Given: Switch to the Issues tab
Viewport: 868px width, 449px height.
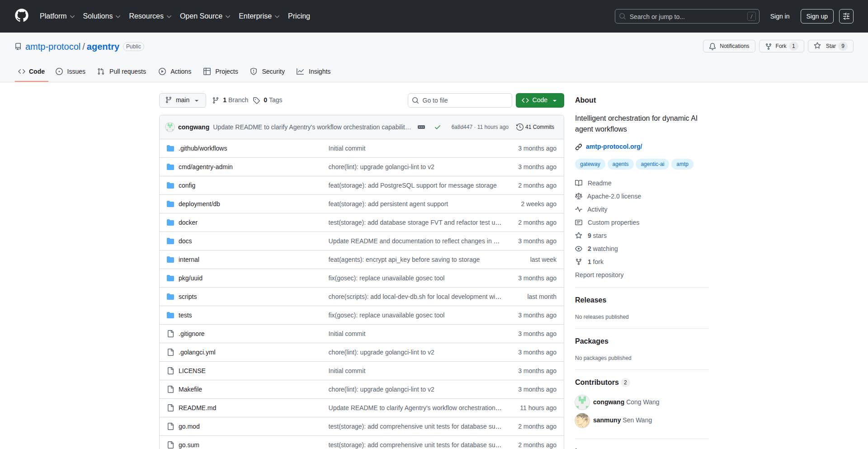Looking at the screenshot, I should point(71,71).
